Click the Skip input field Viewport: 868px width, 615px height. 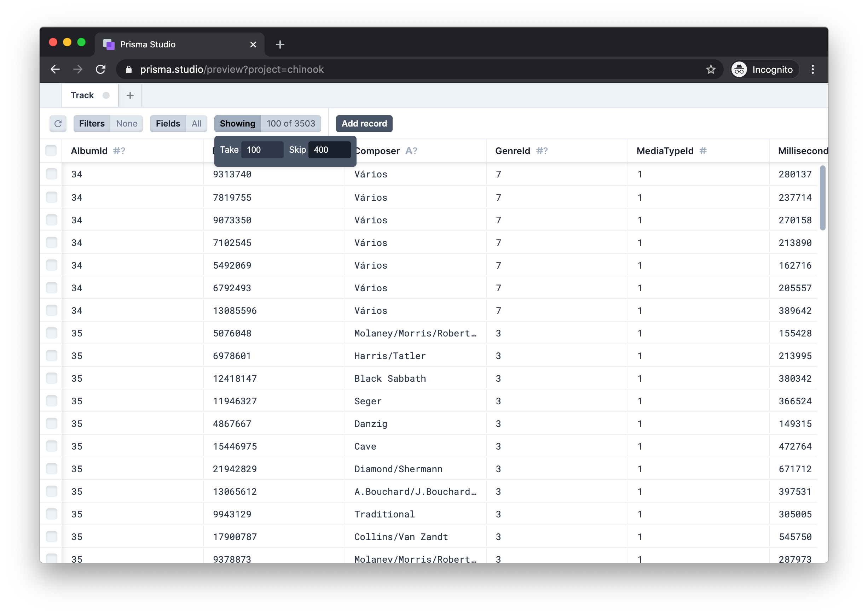[x=329, y=150]
